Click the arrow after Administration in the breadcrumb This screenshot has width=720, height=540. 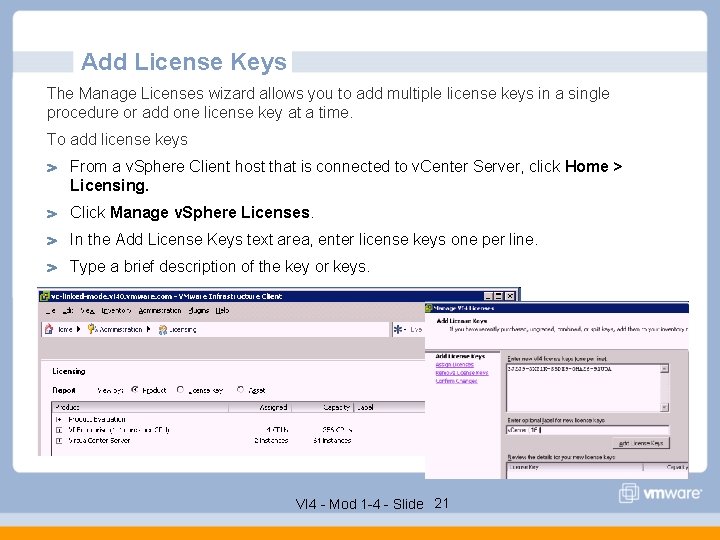(x=148, y=329)
